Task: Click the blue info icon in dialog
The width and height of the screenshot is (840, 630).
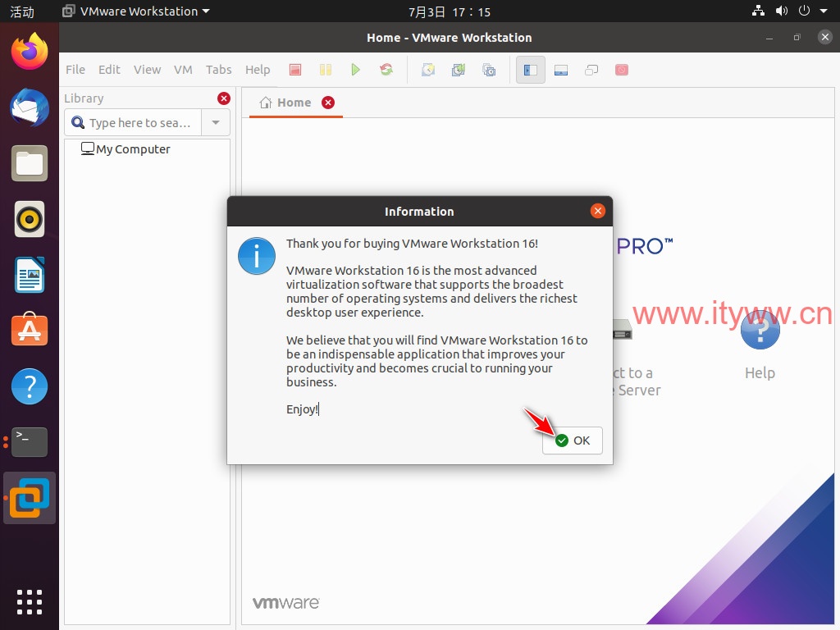Action: (257, 256)
